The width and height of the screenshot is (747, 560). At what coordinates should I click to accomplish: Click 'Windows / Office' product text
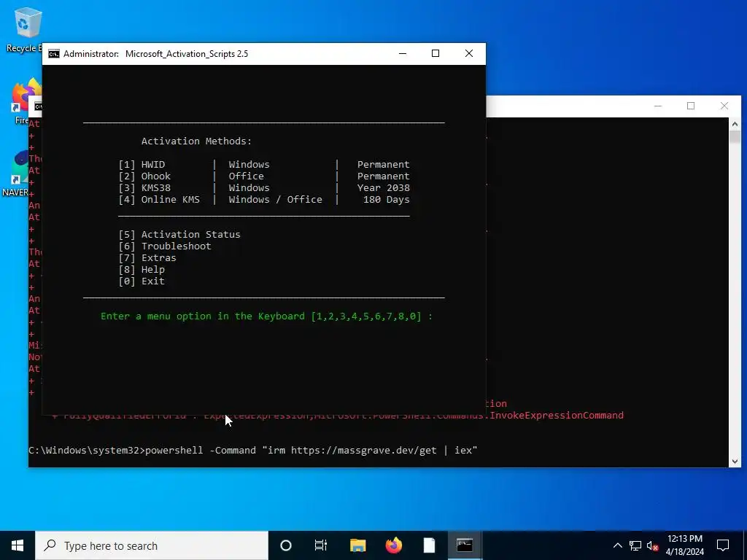[x=275, y=200]
